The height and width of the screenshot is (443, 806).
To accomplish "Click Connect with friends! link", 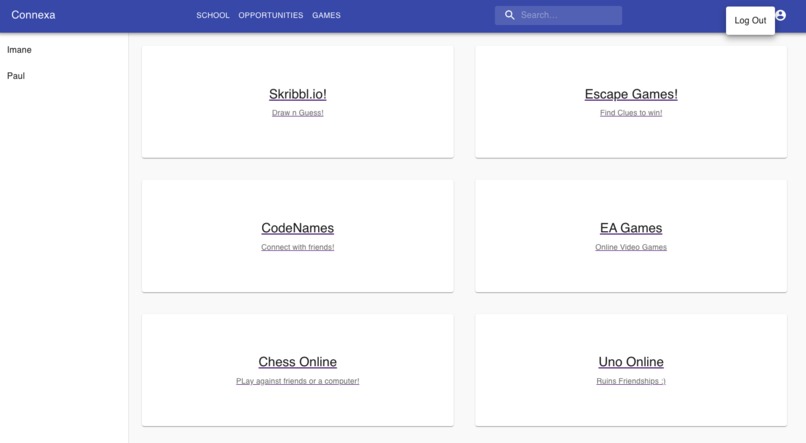I will (298, 247).
